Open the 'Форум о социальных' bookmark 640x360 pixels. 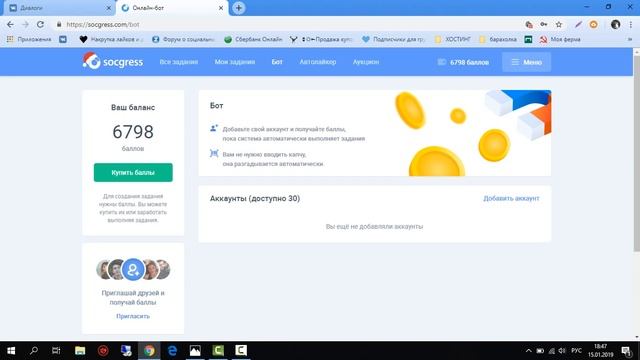pyautogui.click(x=183, y=39)
